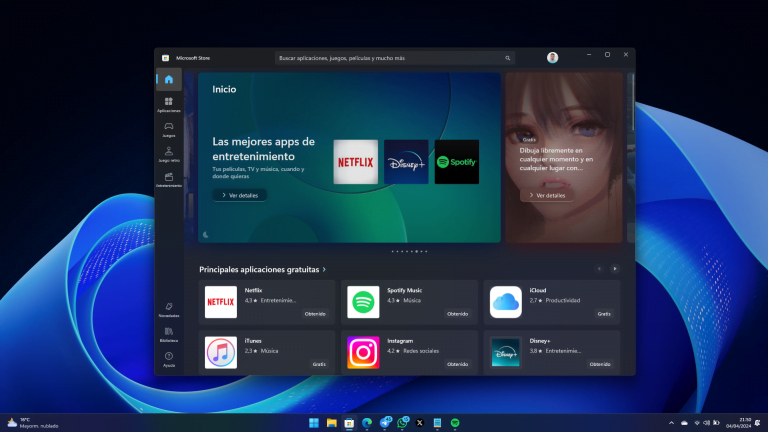Click the Microsoft Store taskbar icon
The width and height of the screenshot is (768, 432).
[x=349, y=423]
